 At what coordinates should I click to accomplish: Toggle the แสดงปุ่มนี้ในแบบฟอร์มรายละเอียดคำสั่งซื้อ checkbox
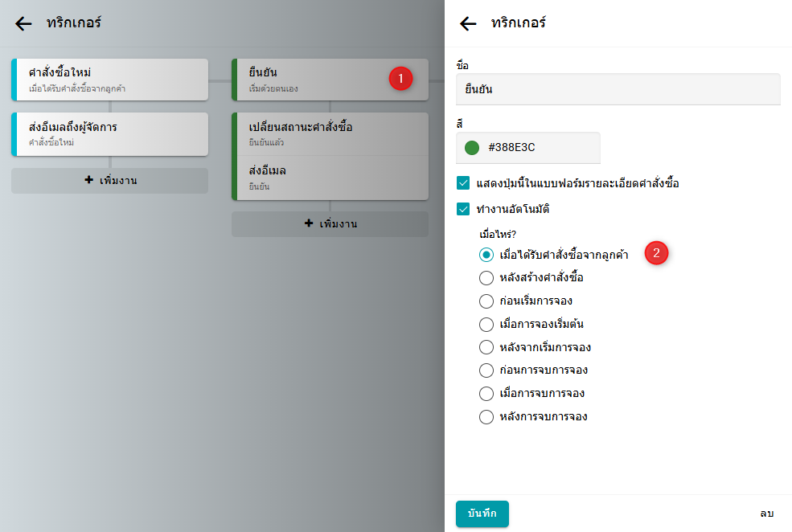(x=463, y=183)
